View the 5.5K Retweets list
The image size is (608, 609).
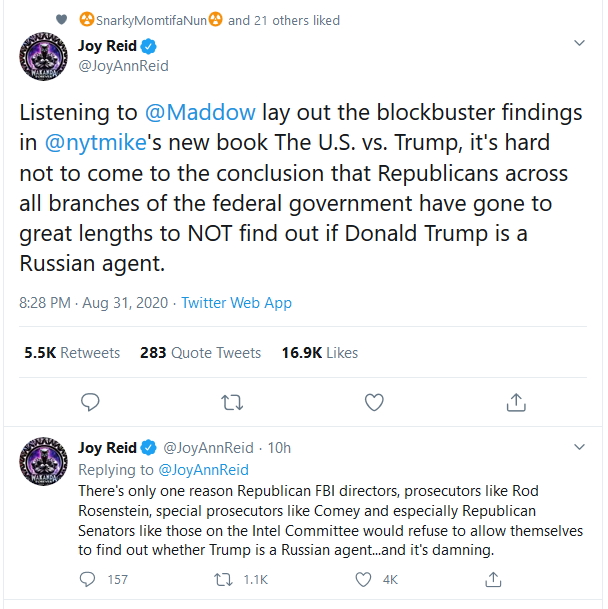(72, 352)
